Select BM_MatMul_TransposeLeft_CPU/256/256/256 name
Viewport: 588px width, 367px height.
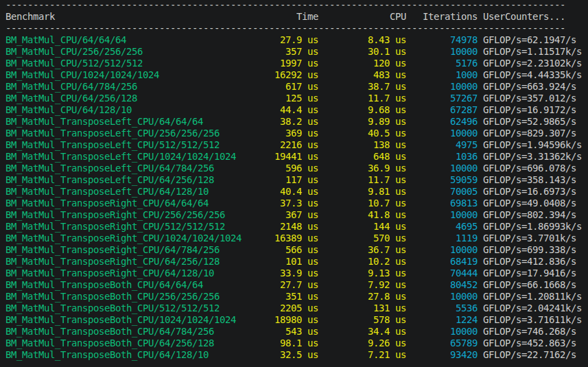click(113, 133)
